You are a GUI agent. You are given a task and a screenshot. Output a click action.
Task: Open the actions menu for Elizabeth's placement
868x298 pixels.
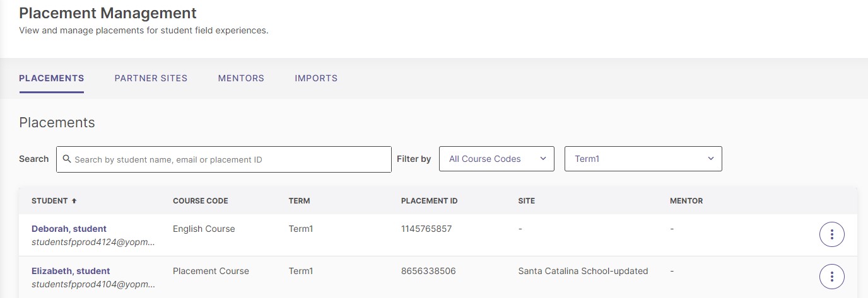[831, 276]
